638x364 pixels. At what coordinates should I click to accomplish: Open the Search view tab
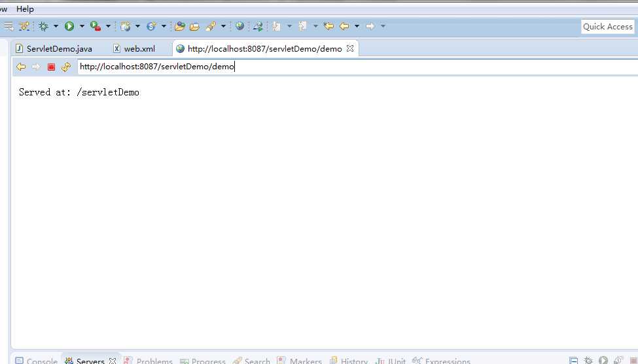251,360
